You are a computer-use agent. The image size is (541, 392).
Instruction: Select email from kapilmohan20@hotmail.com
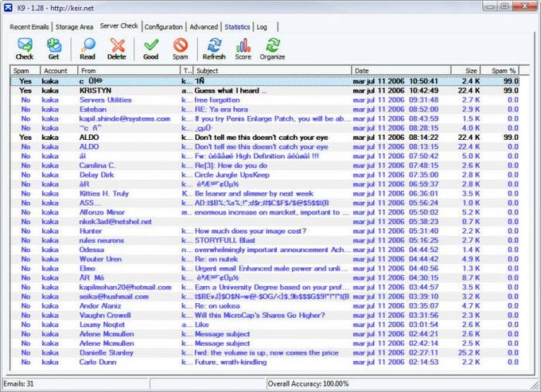point(265,287)
